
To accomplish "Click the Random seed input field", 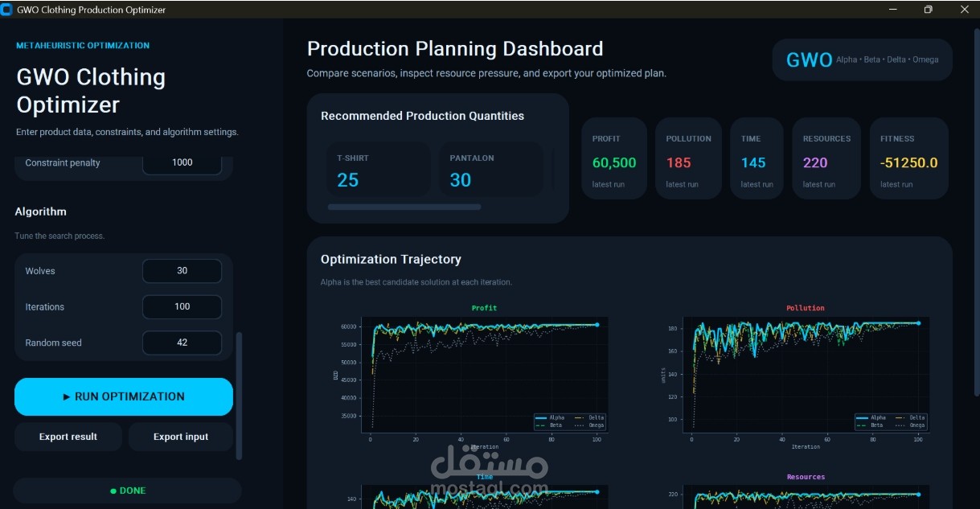I will click(182, 343).
